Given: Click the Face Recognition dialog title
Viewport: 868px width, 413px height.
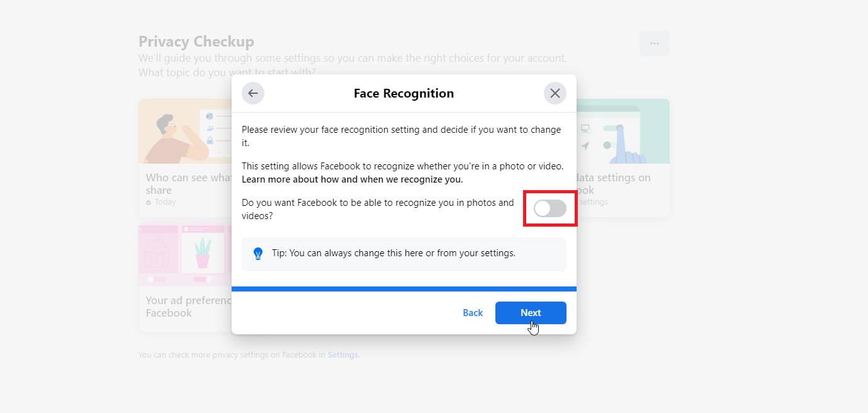Looking at the screenshot, I should (x=403, y=93).
